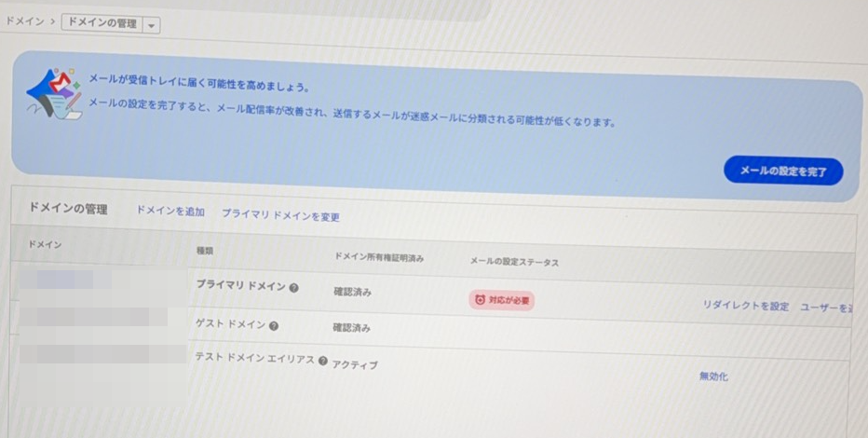Click the ゲスト ドメイン type label

[231, 324]
